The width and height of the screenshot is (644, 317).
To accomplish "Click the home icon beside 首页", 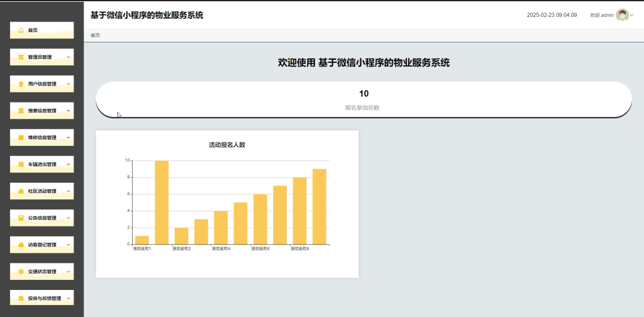I will [21, 30].
